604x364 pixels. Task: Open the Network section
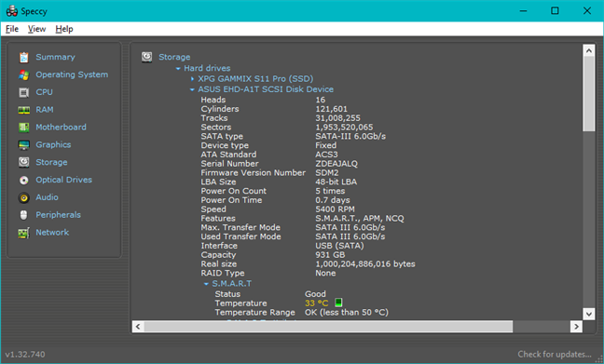[x=52, y=233]
